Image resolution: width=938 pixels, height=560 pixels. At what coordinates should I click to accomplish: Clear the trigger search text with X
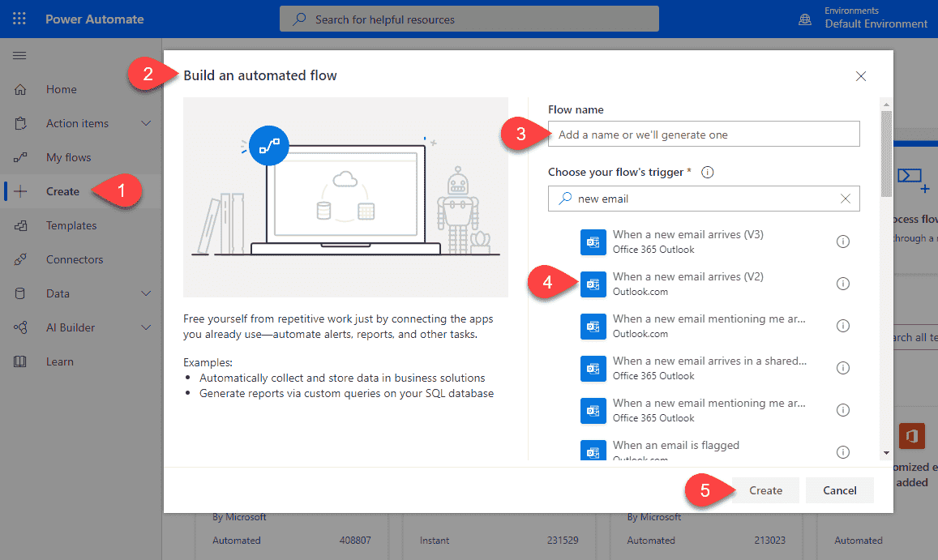(846, 199)
